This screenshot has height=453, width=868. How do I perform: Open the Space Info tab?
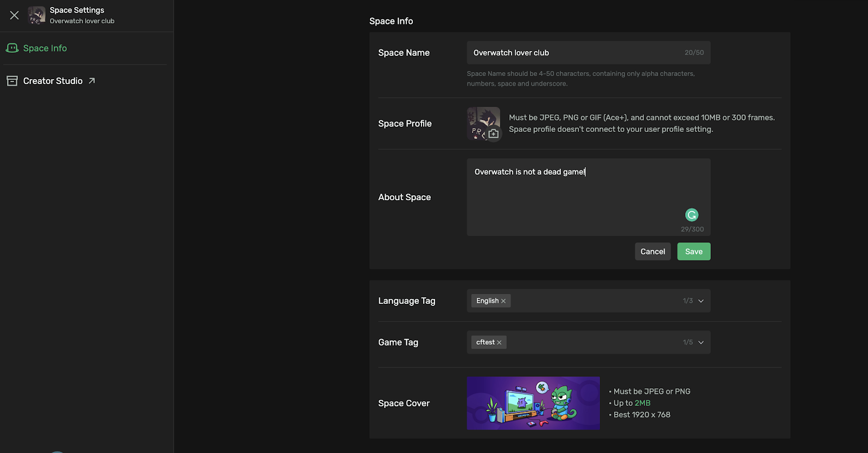45,48
